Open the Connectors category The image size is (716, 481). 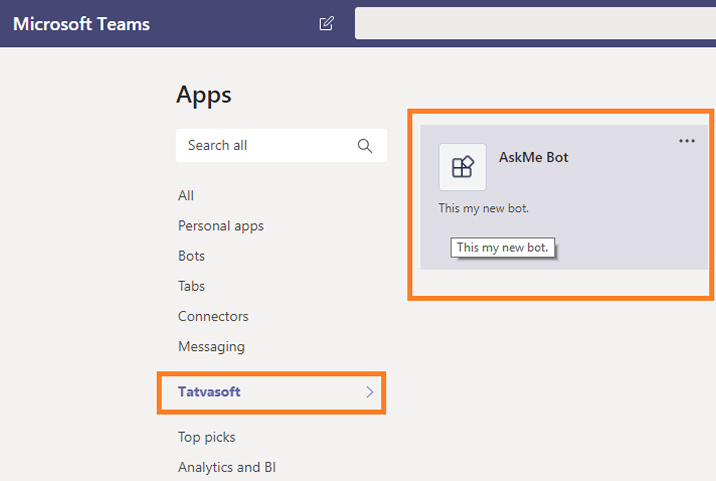point(213,316)
